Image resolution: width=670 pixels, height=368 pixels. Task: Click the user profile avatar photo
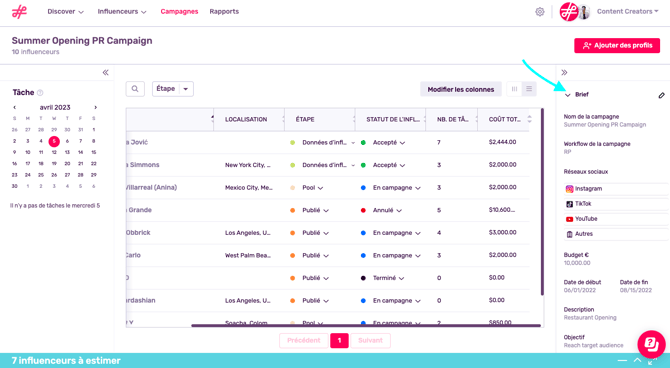(585, 12)
